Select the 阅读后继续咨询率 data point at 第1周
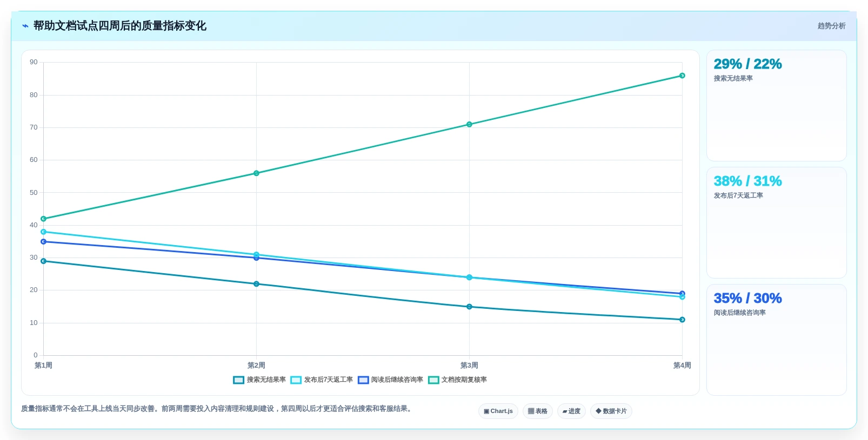This screenshot has height=440, width=868. click(x=44, y=242)
